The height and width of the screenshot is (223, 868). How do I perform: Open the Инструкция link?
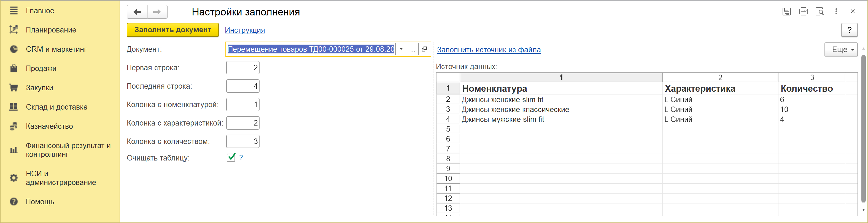(245, 30)
